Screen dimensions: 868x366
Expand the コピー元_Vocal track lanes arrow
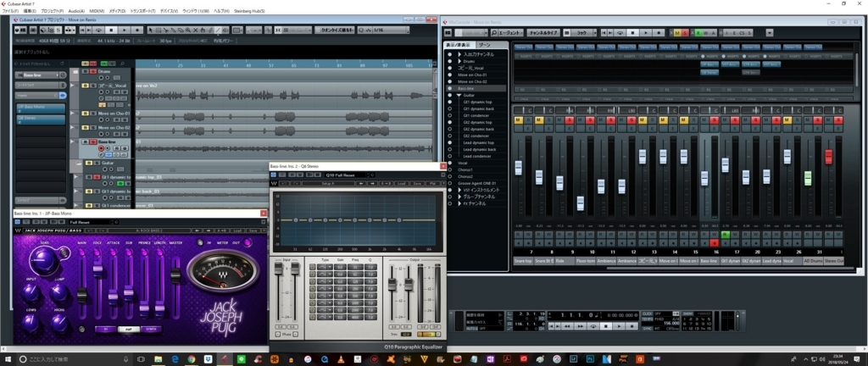coord(72,85)
